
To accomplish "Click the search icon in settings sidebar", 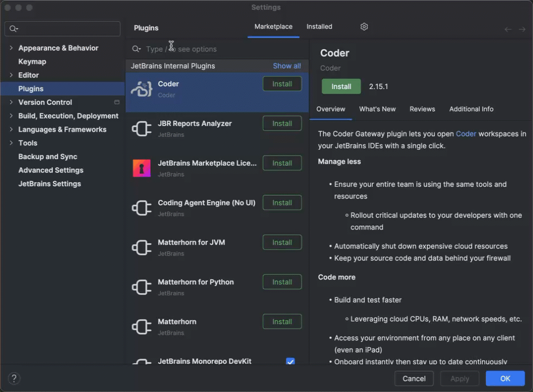I will tap(13, 28).
